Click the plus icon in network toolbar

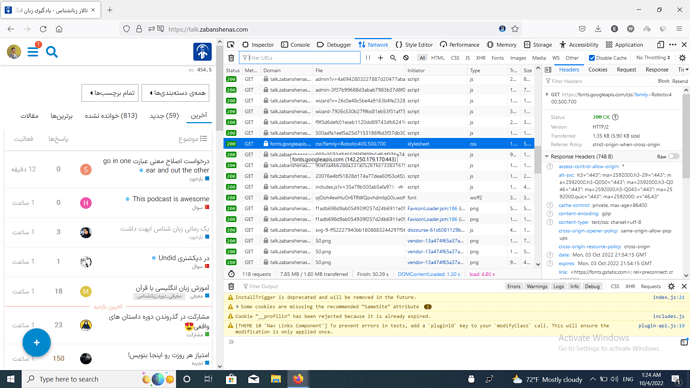click(x=380, y=58)
